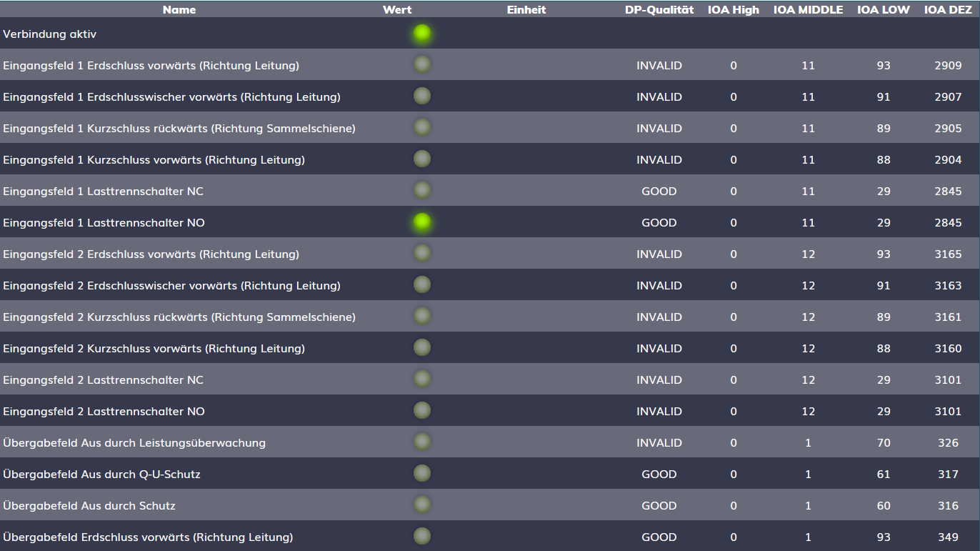Image resolution: width=980 pixels, height=551 pixels.
Task: Click the IOA DEZ column header
Action: tap(948, 9)
